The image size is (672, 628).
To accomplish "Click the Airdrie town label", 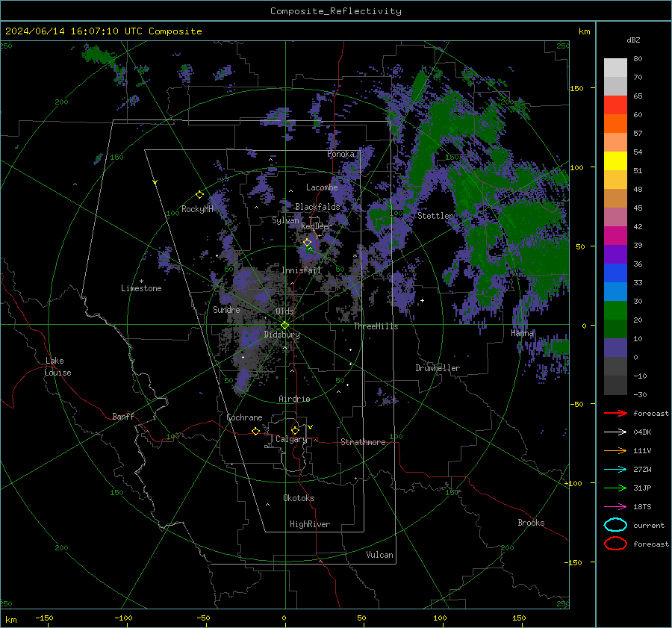I will 294,399.
